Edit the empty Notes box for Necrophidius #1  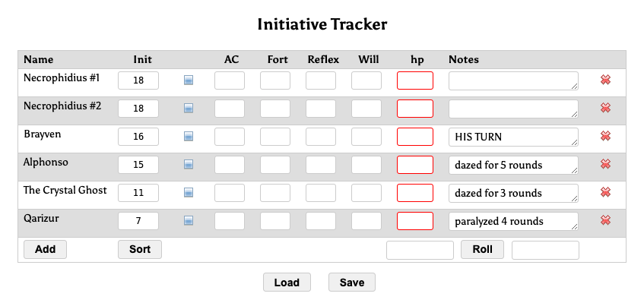point(513,80)
